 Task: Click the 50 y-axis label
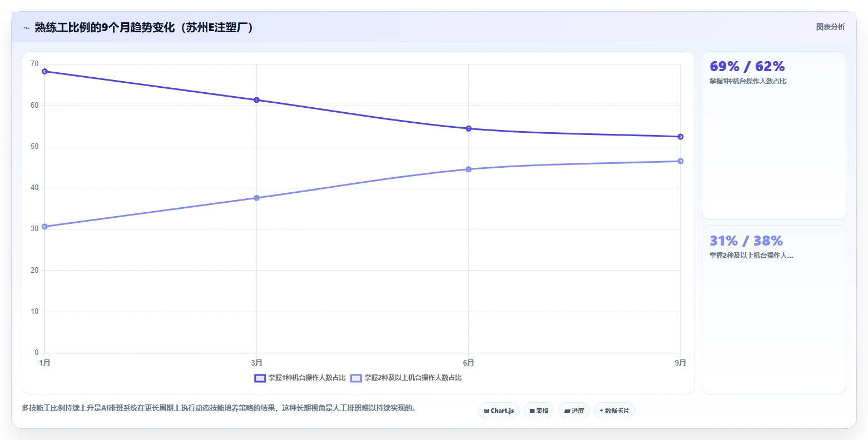34,147
